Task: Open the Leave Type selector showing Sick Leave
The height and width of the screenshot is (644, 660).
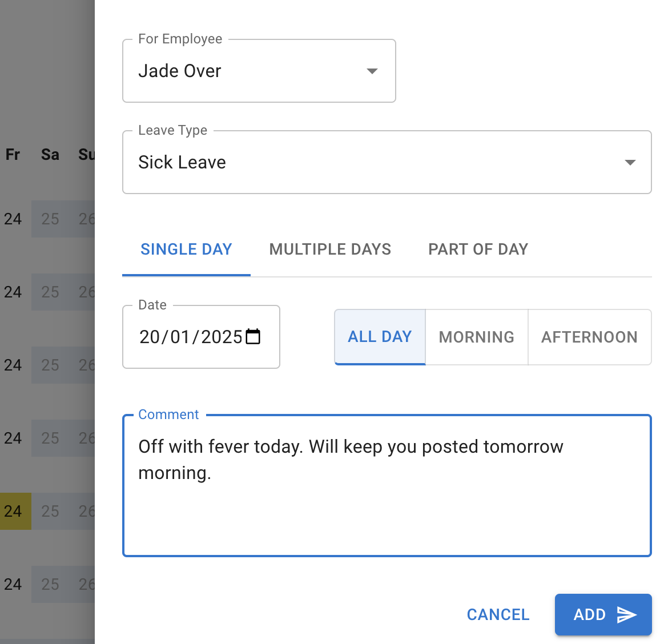Action: point(387,162)
